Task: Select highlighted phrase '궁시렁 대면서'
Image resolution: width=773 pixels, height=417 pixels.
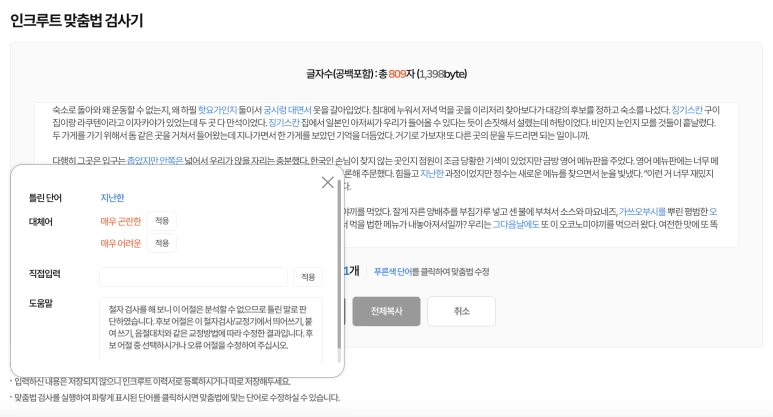Action: [x=287, y=110]
